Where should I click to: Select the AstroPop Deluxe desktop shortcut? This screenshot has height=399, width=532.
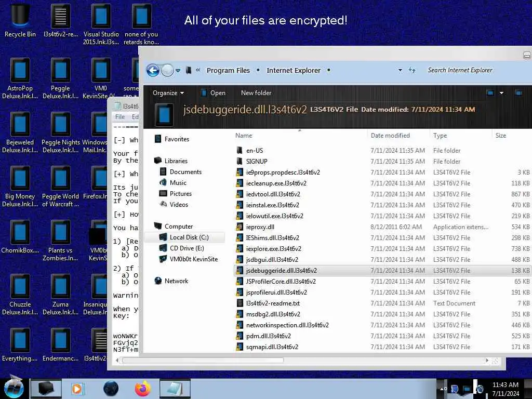coord(20,79)
